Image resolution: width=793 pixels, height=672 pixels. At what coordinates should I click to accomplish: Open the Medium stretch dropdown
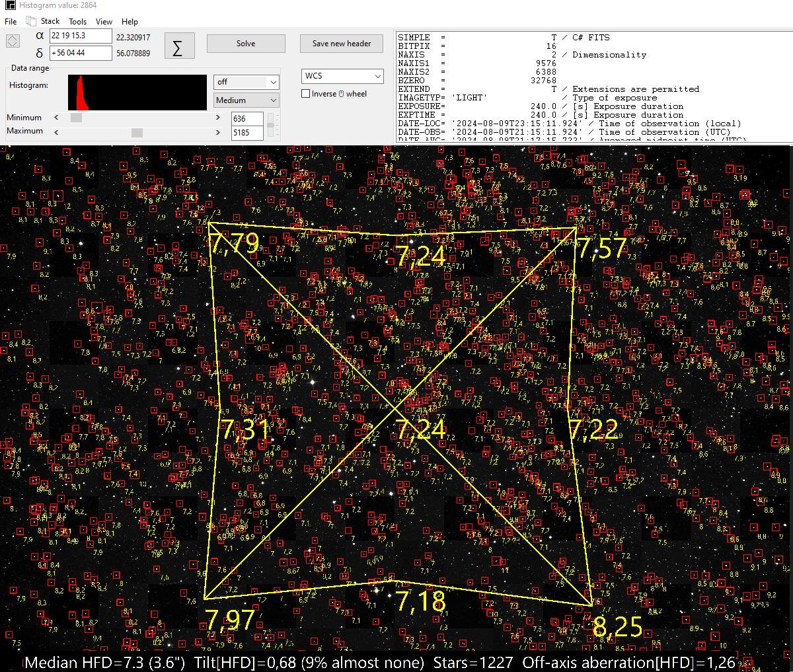246,100
